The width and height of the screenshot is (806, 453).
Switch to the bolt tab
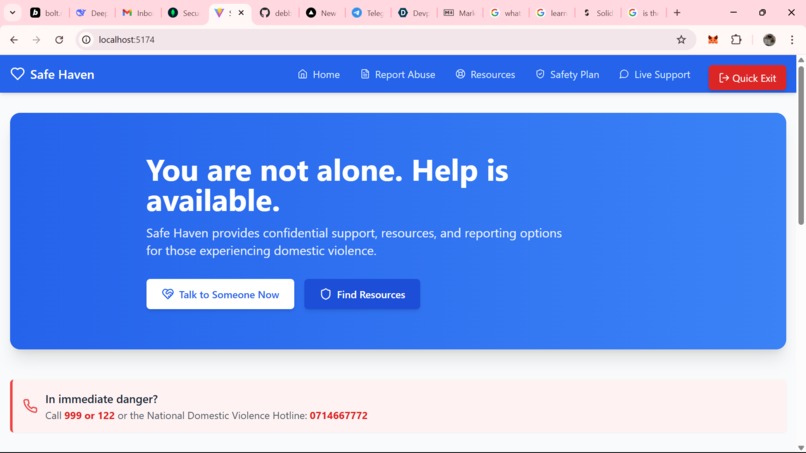pos(46,13)
